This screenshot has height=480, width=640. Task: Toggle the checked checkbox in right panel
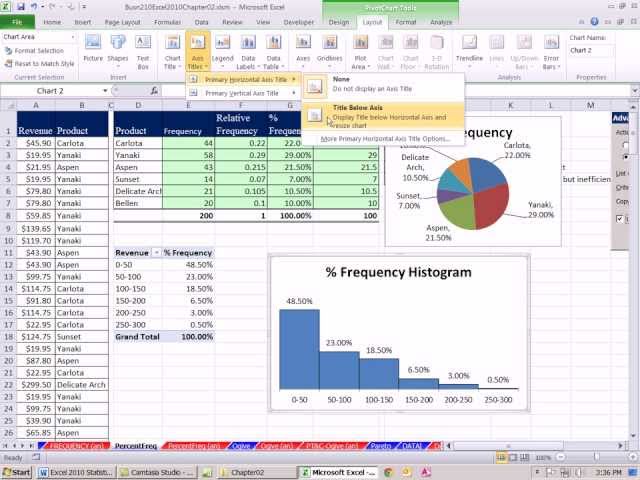click(x=620, y=219)
